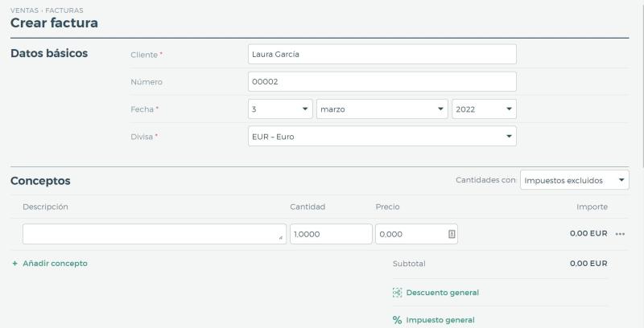Click the Conceptos section heading
This screenshot has height=328, width=644.
(40, 180)
